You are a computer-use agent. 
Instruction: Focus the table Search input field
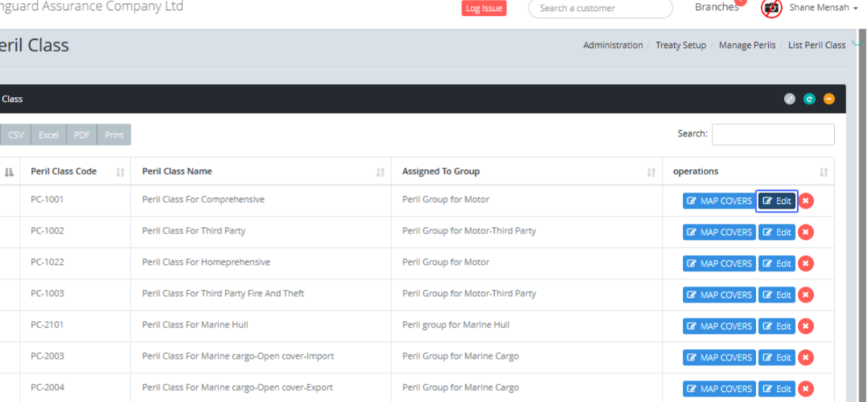pos(773,134)
